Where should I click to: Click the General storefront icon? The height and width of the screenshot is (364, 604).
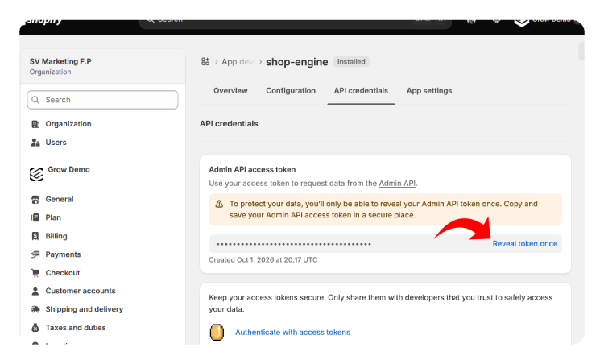tap(35, 200)
